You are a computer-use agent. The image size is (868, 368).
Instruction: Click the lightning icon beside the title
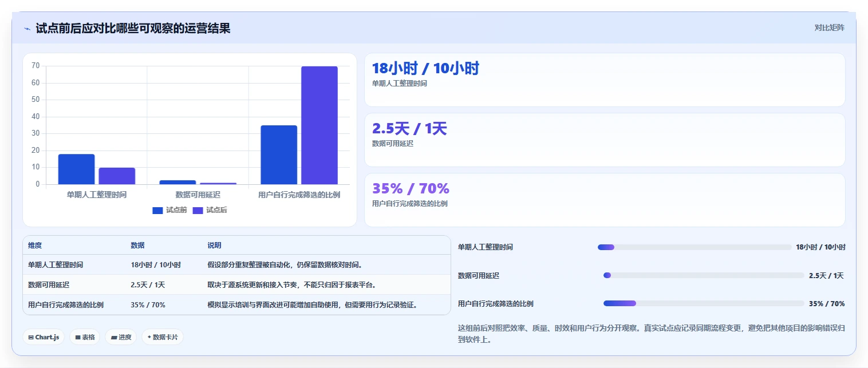coord(27,29)
